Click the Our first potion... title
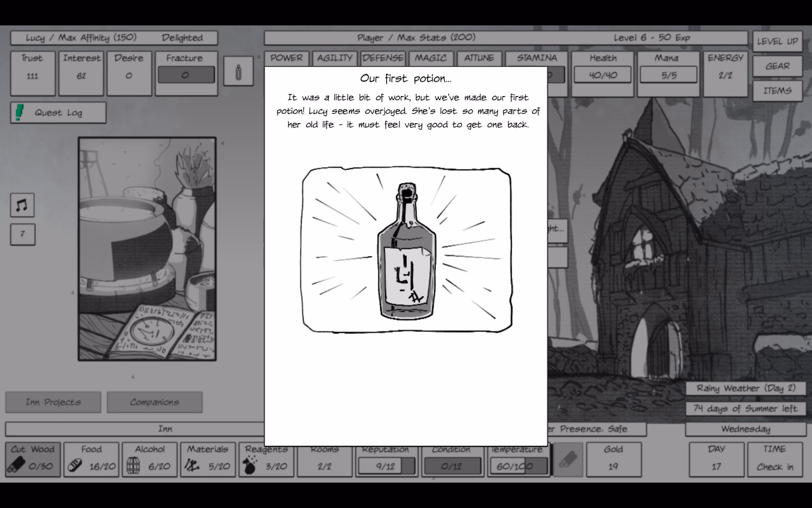This screenshot has height=508, width=812. 406,78
